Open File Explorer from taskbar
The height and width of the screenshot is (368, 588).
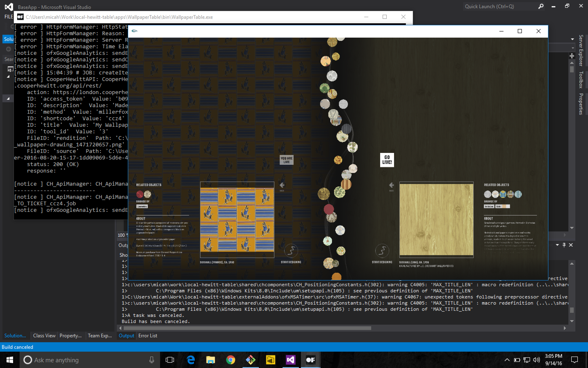click(210, 360)
